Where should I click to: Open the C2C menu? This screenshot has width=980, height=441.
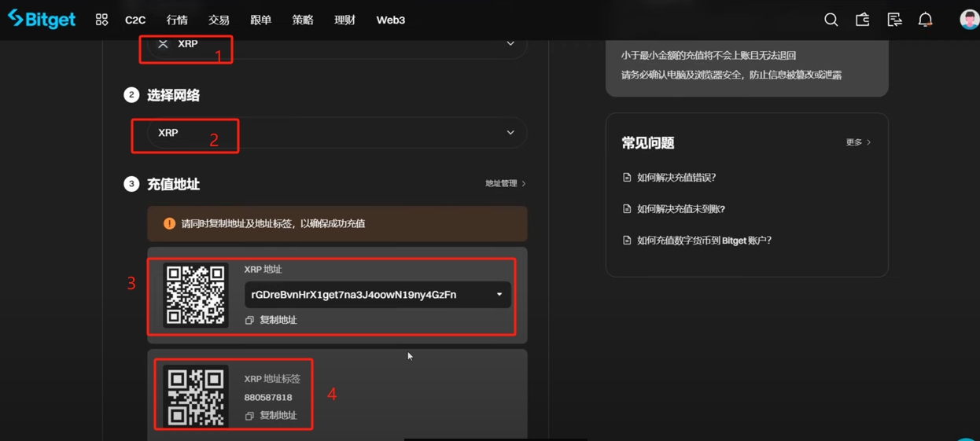pos(135,20)
